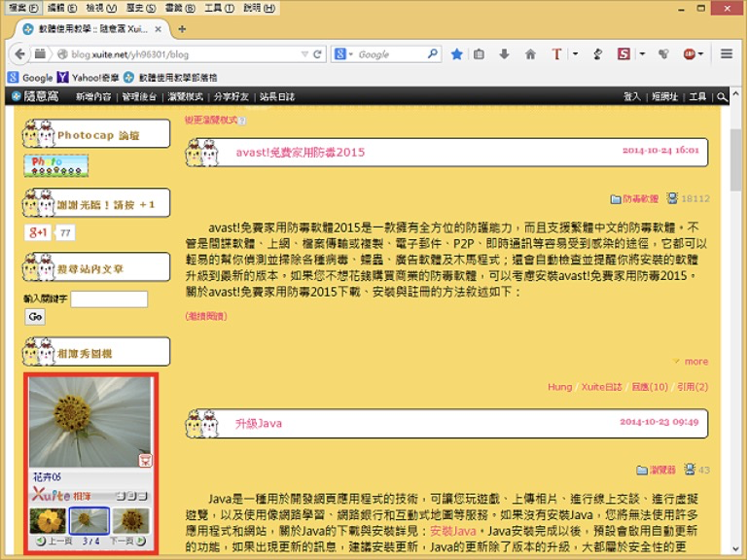Open the 軟體使用教學部落格 bookmark

click(x=170, y=78)
